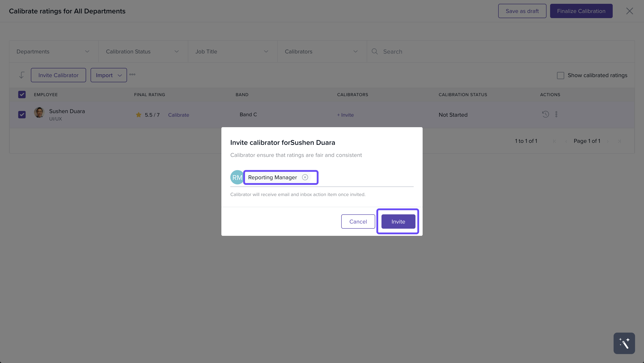
Task: Uncheck the Sushen Duara row checkbox
Action: [x=22, y=115]
